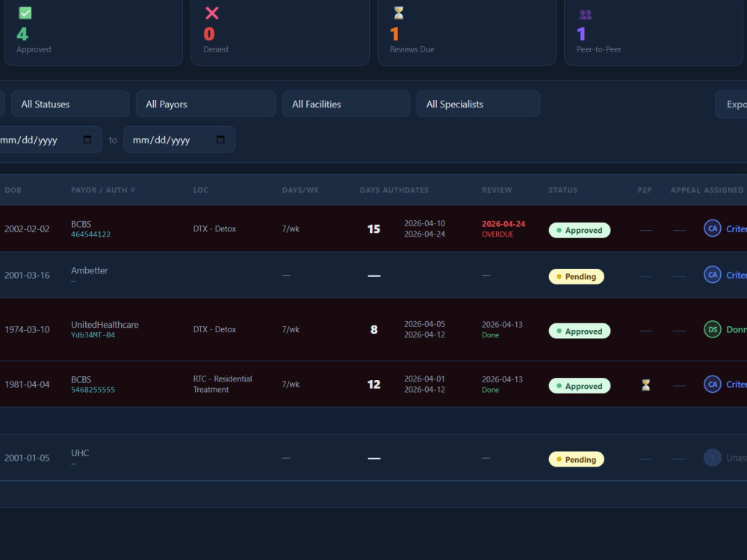Click the Reviews Due hourglass icon
The image size is (747, 560).
[x=399, y=13]
